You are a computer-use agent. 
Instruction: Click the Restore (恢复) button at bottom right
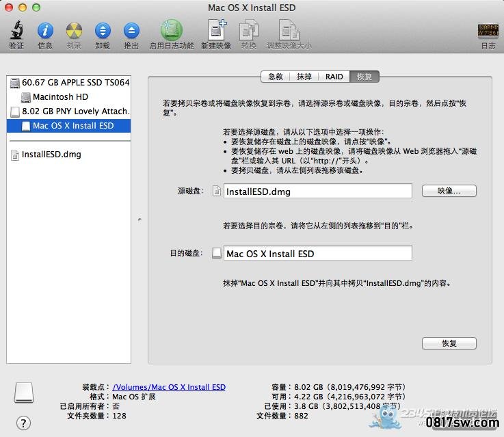coord(449,343)
